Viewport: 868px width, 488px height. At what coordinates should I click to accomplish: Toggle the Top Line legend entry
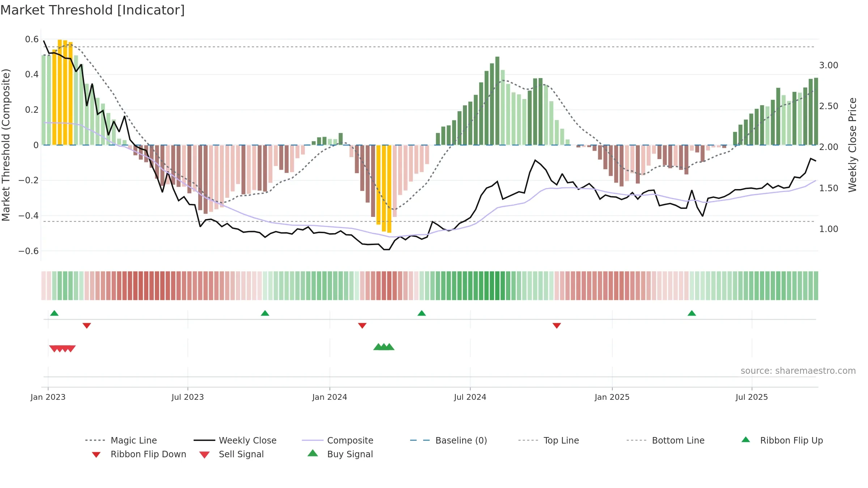tap(549, 440)
